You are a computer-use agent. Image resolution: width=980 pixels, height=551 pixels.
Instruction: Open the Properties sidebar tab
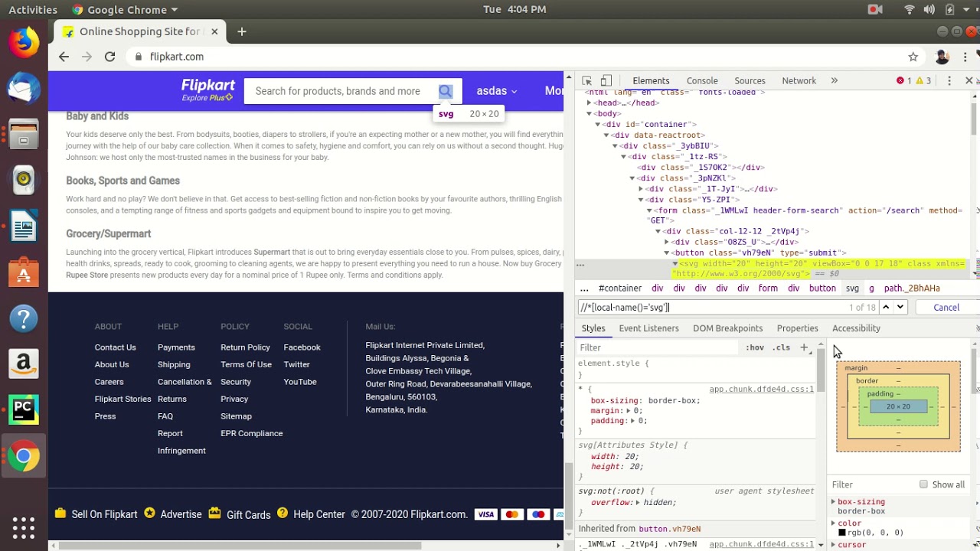click(x=797, y=328)
